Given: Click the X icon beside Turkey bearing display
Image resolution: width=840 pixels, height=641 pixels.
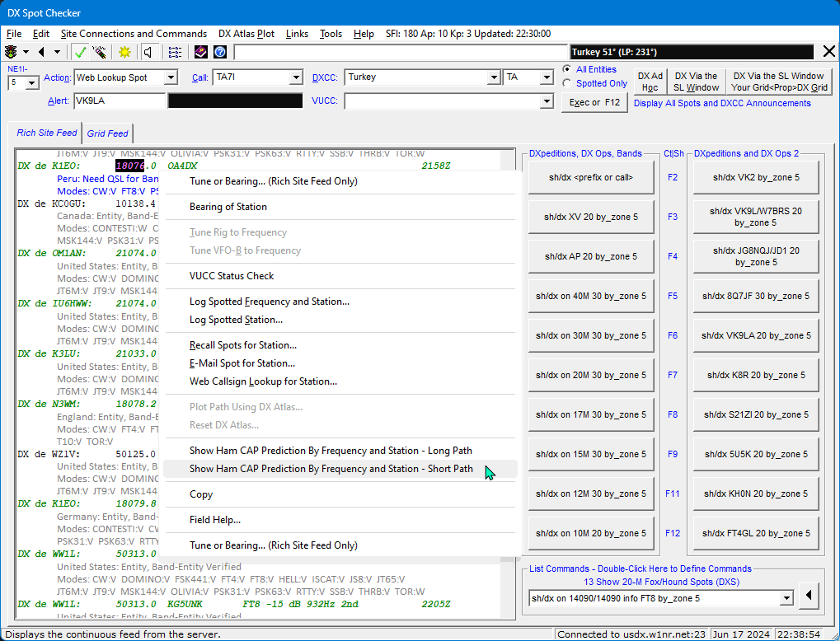Looking at the screenshot, I should coord(828,51).
